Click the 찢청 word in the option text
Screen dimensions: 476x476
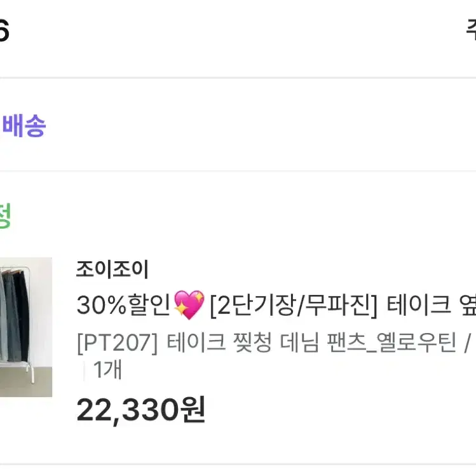(252, 343)
